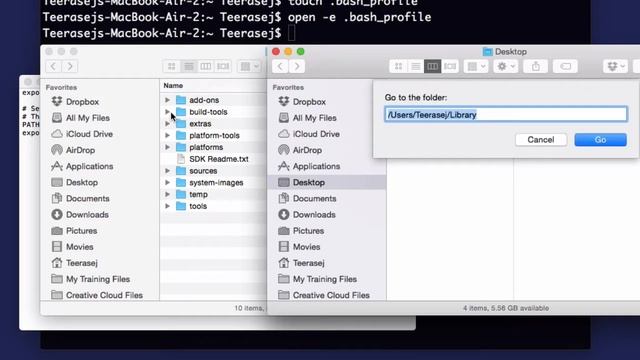Select All My Files in SDK window sidebar

point(80,118)
